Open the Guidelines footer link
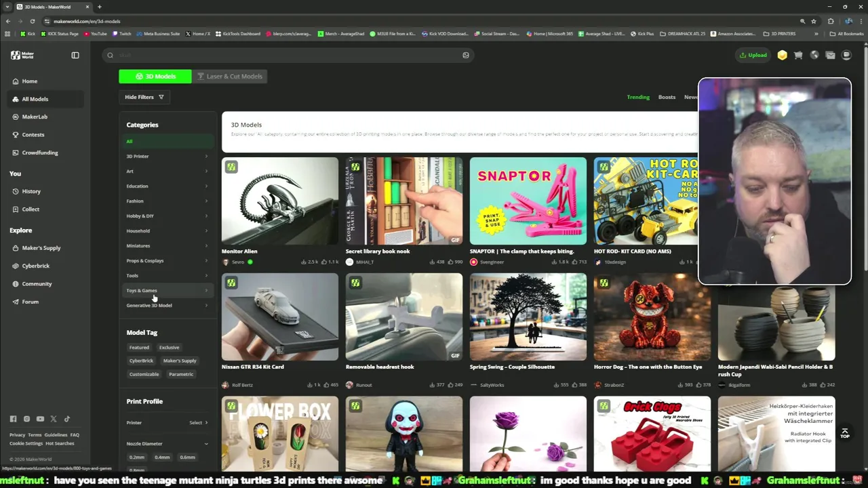The width and height of the screenshot is (868, 488). pyautogui.click(x=56, y=435)
